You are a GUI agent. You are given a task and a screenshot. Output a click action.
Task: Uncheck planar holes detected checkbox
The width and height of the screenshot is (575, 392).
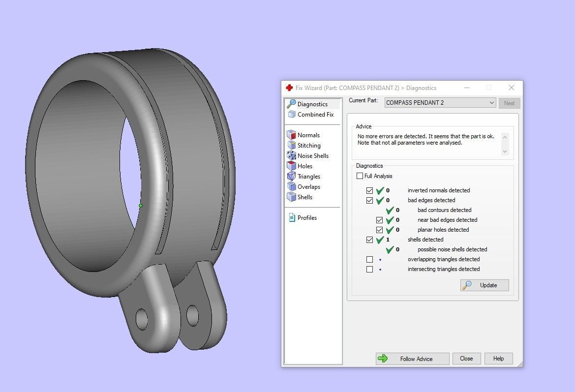380,230
